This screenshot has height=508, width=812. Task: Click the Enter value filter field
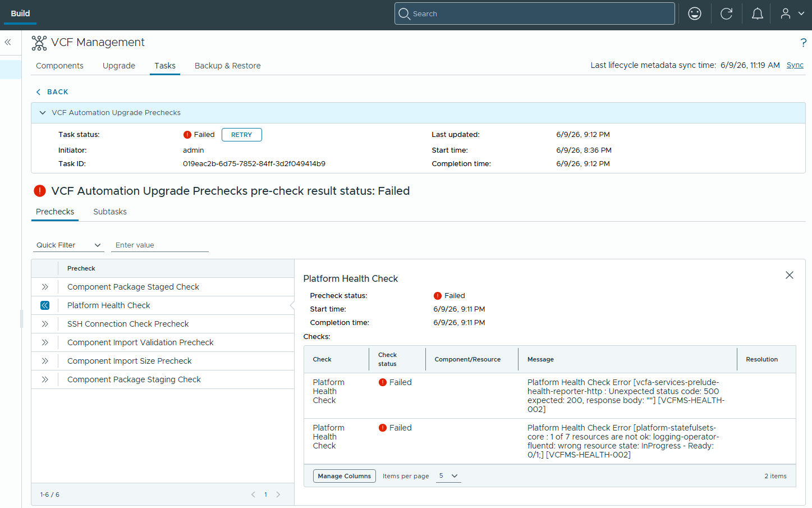point(160,245)
